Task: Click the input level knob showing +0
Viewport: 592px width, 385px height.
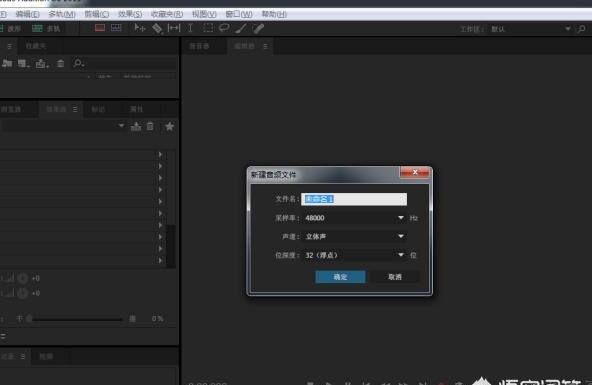Action: pos(23,279)
